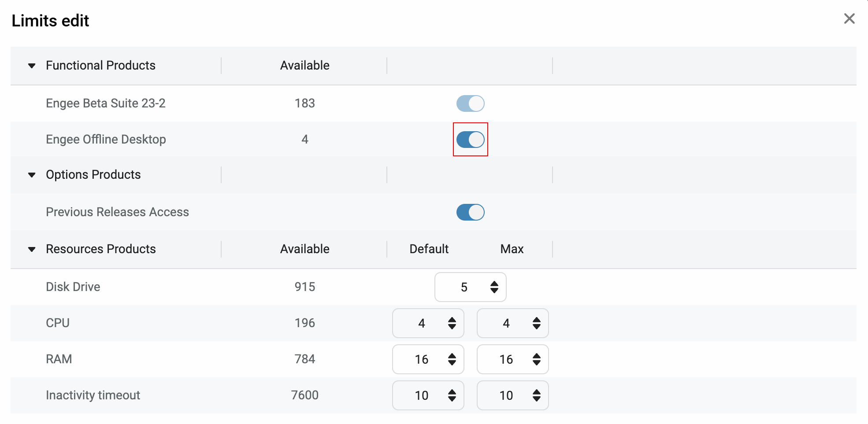Click the CPU Default stepper arrows
Image resolution: width=868 pixels, height=424 pixels.
point(452,323)
